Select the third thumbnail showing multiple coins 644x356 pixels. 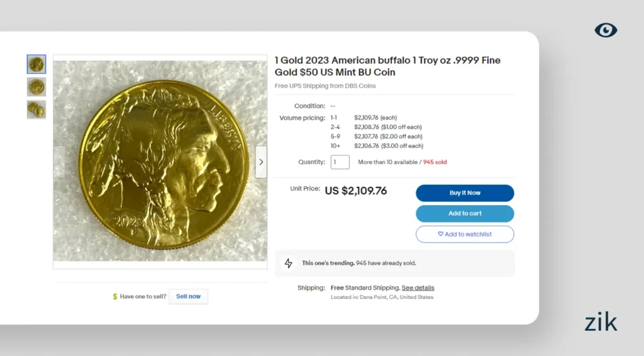[36, 109]
